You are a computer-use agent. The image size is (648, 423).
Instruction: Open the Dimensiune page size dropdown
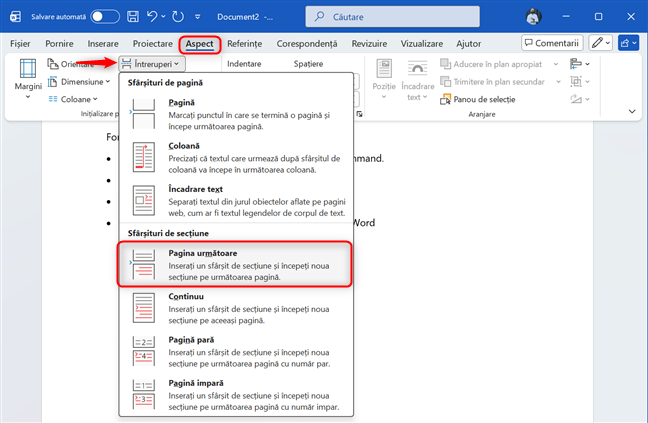tap(79, 82)
